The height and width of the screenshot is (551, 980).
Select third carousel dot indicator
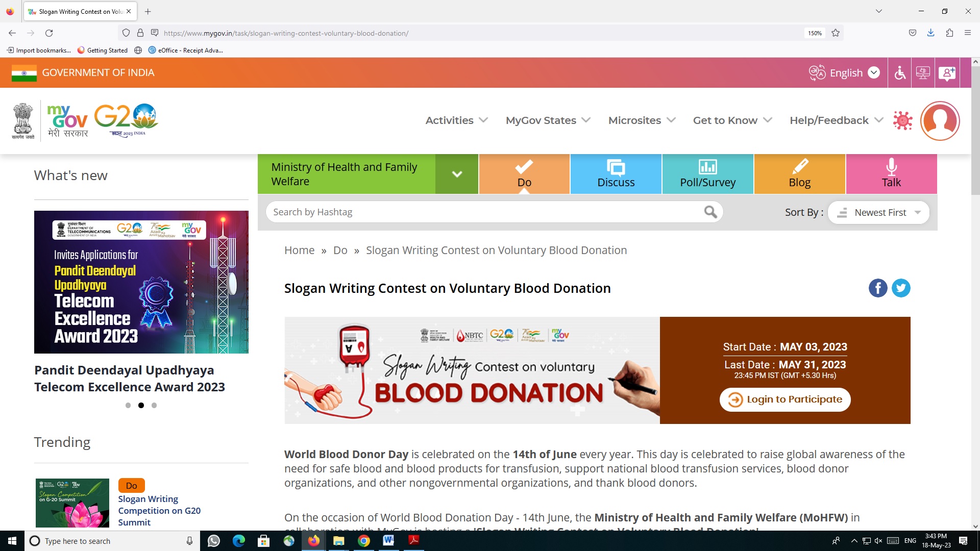click(154, 406)
